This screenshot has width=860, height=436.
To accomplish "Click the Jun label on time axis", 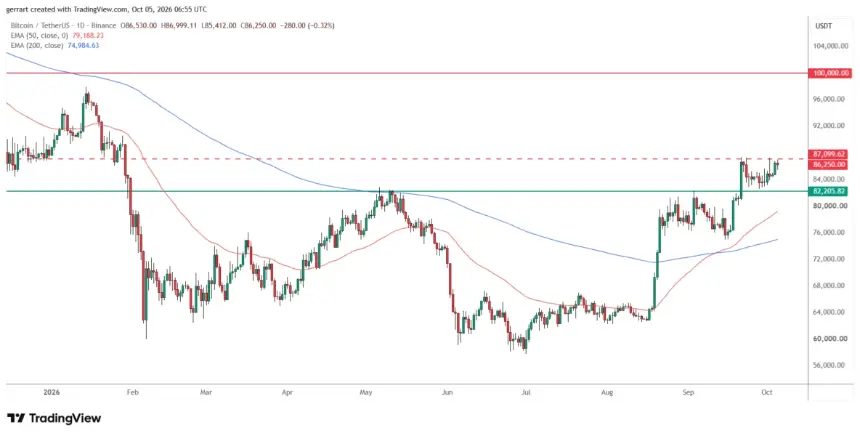I will (448, 393).
